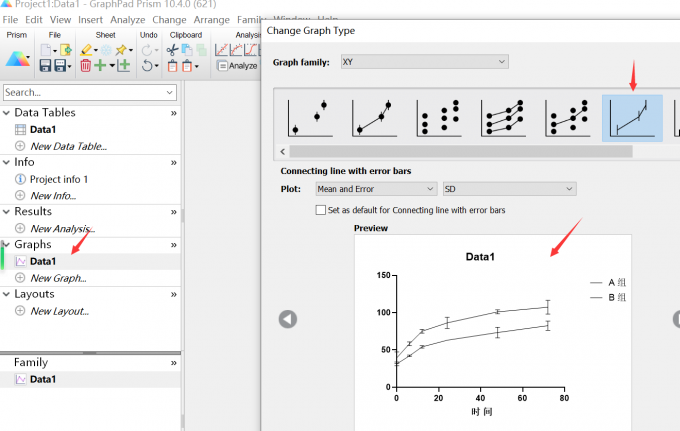The image size is (680, 431).
Task: Enable Set as default for Connecting line checkbox
Action: [320, 210]
